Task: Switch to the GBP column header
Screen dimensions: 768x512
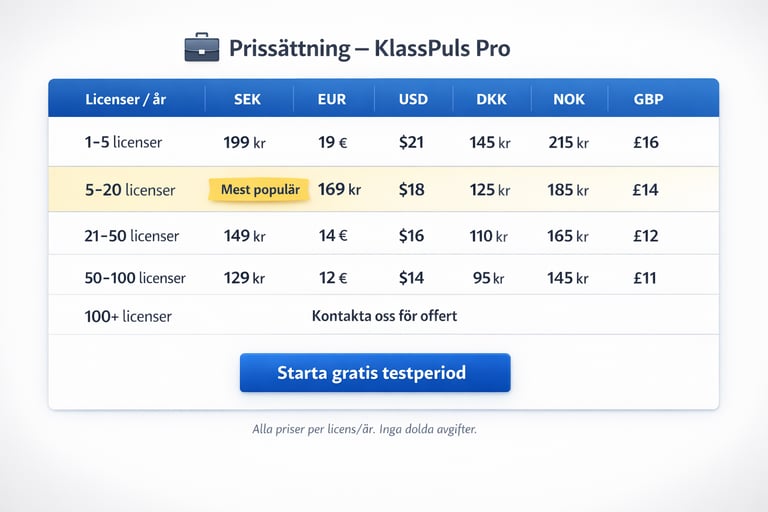Action: (648, 99)
